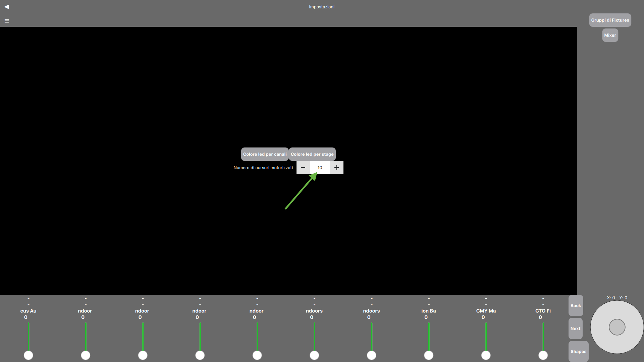Expand the settings navigation back arrow

(7, 7)
